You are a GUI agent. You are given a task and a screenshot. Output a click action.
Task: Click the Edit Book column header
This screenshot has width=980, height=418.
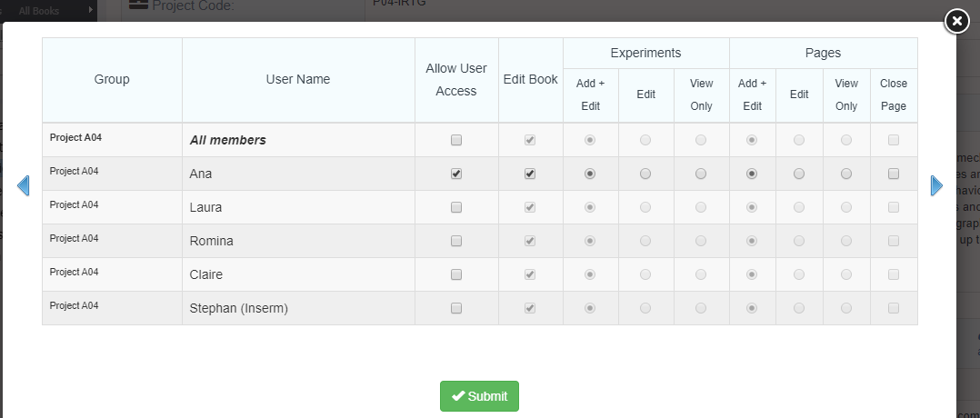[531, 79]
